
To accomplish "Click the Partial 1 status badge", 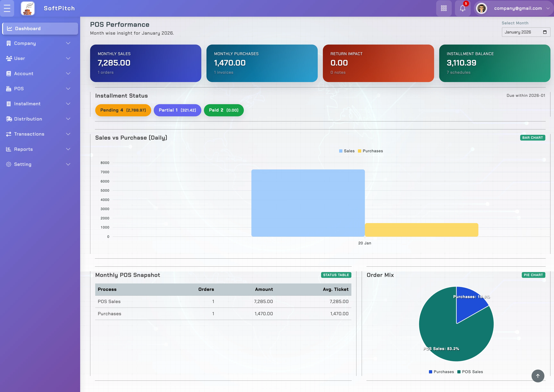I will [x=177, y=110].
